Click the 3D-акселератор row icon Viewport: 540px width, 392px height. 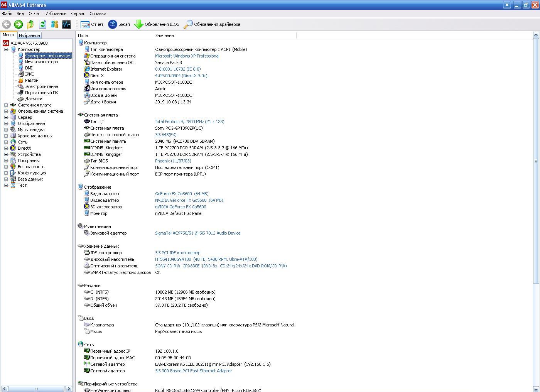click(87, 207)
